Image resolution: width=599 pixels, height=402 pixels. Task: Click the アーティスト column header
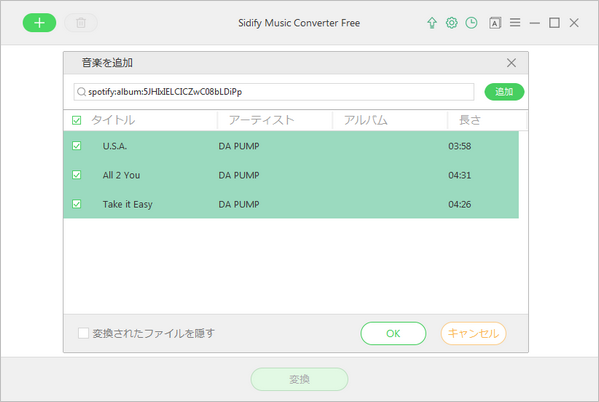(262, 120)
